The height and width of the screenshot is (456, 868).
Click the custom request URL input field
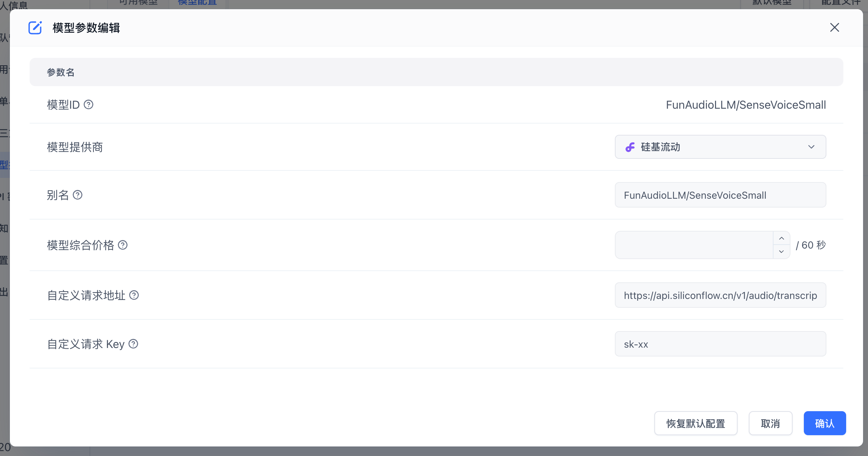720,295
